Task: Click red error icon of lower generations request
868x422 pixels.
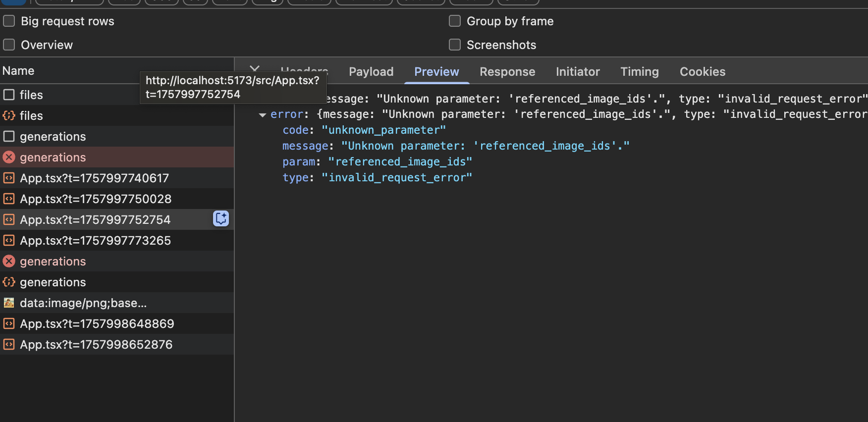Action: point(9,261)
